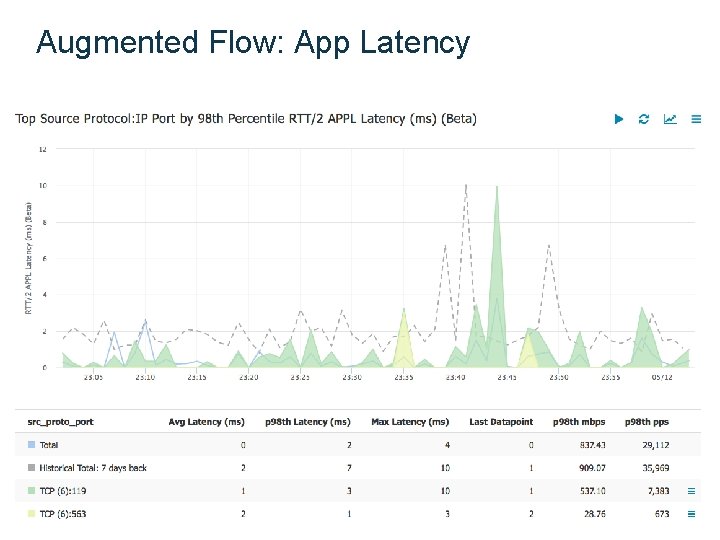This screenshot has width=720, height=540.
Task: Sort by Avg Latency (ms) column header
Action: [206, 422]
